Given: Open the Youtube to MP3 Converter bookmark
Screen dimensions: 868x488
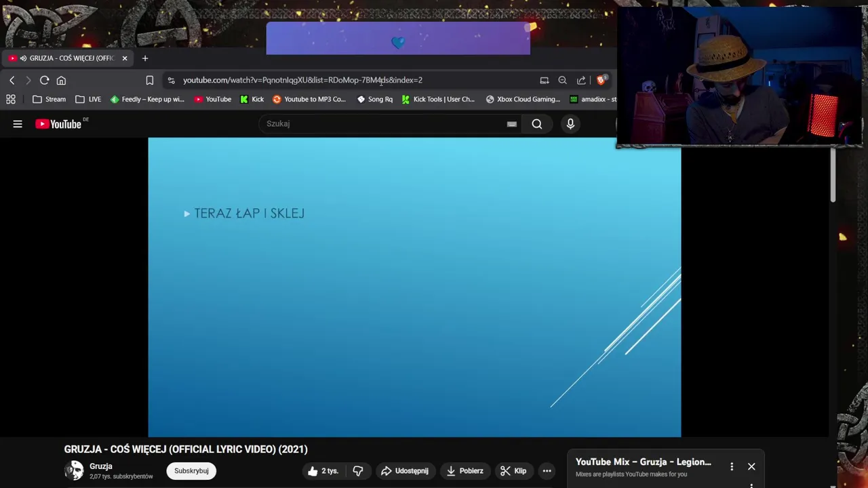Looking at the screenshot, I should click(309, 99).
